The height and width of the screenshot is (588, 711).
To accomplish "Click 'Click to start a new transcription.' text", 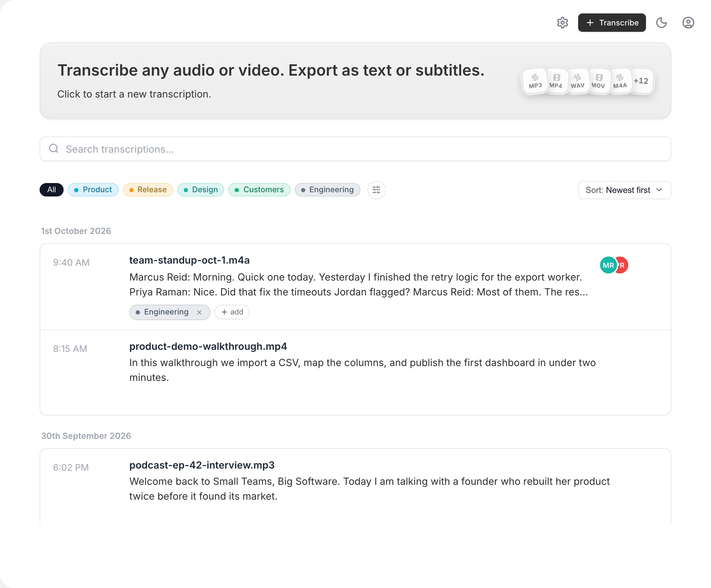I will pyautogui.click(x=134, y=94).
